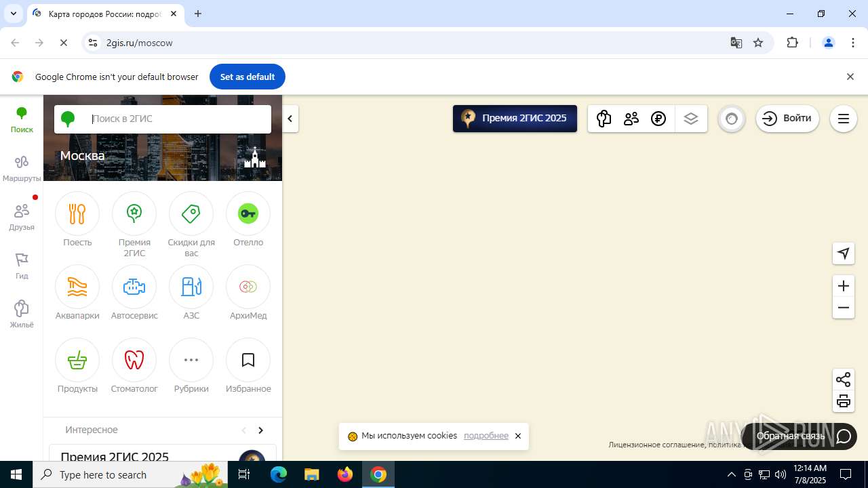Open the Chrome profile icon
This screenshot has width=868, height=488.
(829, 43)
